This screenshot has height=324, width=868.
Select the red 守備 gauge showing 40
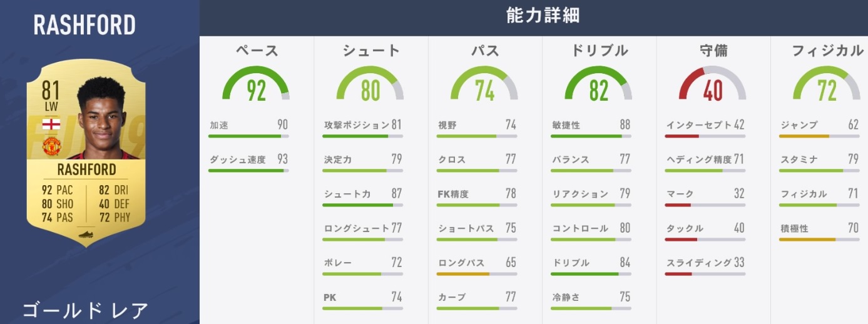click(712, 85)
